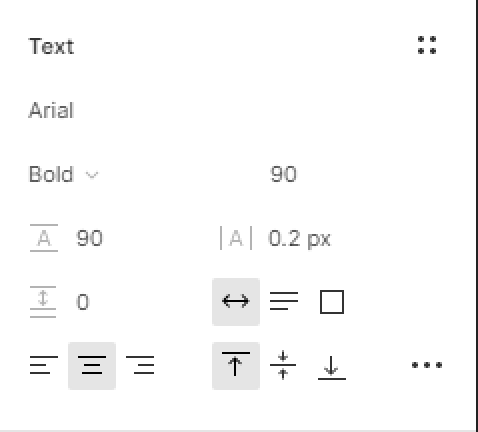Align text to bottom

coord(332,367)
